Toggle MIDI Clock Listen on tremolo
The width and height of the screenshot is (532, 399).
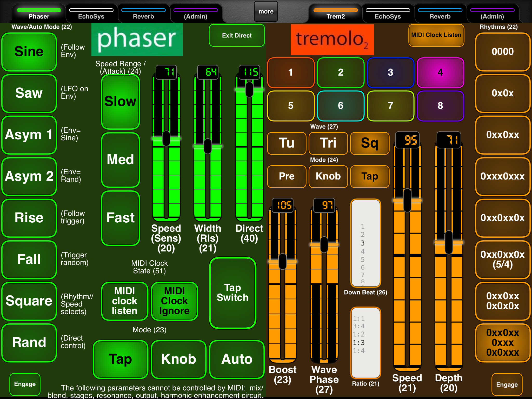(x=436, y=35)
